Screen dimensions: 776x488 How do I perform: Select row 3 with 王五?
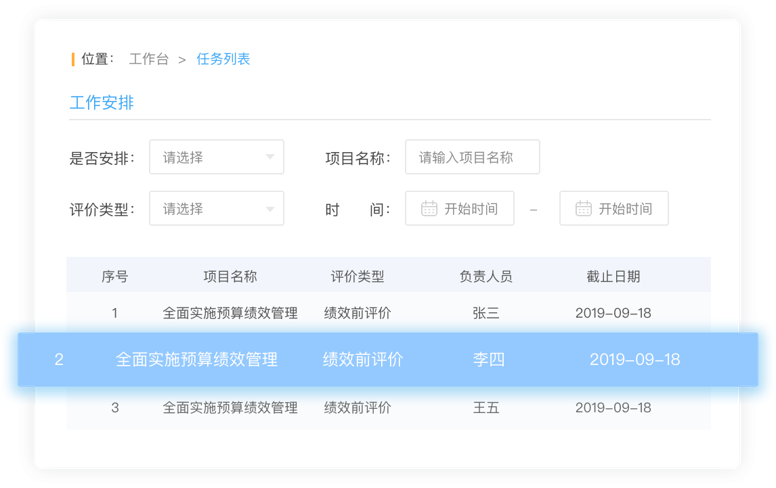[x=486, y=407]
